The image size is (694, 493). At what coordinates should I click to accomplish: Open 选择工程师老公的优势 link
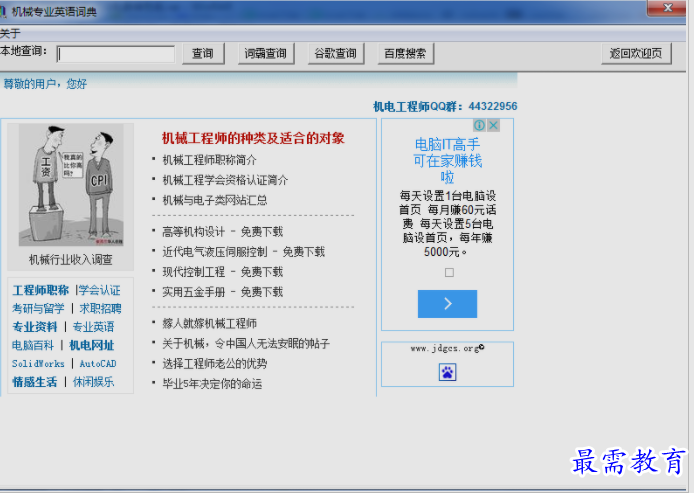coord(215,363)
